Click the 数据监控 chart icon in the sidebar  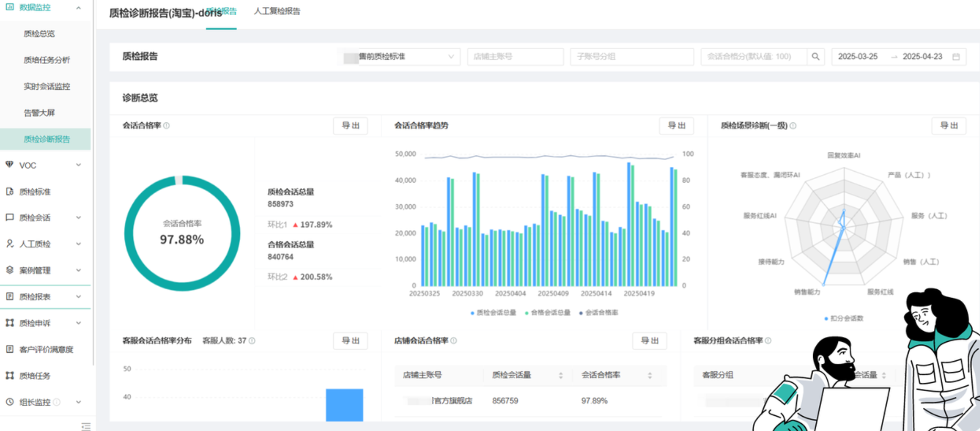click(x=9, y=7)
